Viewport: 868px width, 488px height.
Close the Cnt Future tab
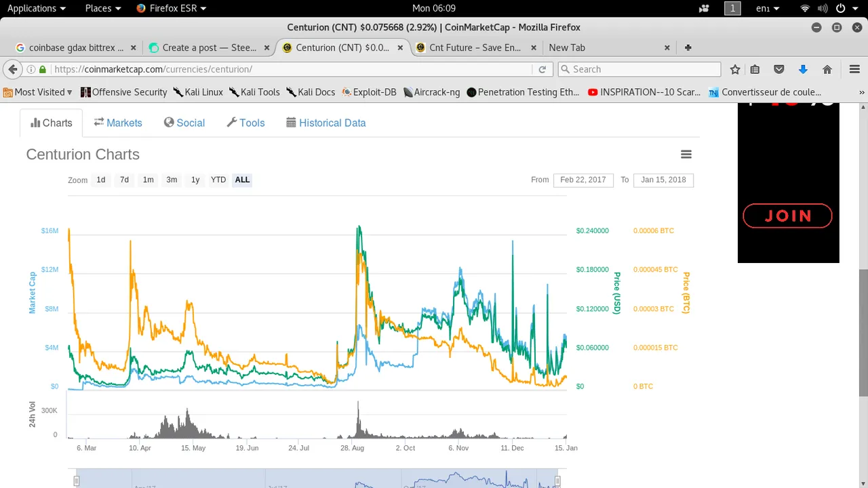point(534,47)
